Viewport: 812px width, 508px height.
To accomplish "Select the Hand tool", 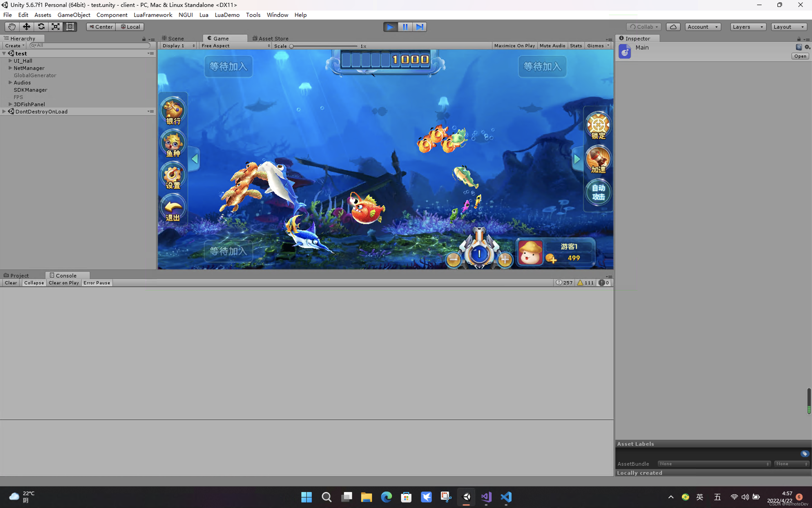I will pyautogui.click(x=12, y=27).
